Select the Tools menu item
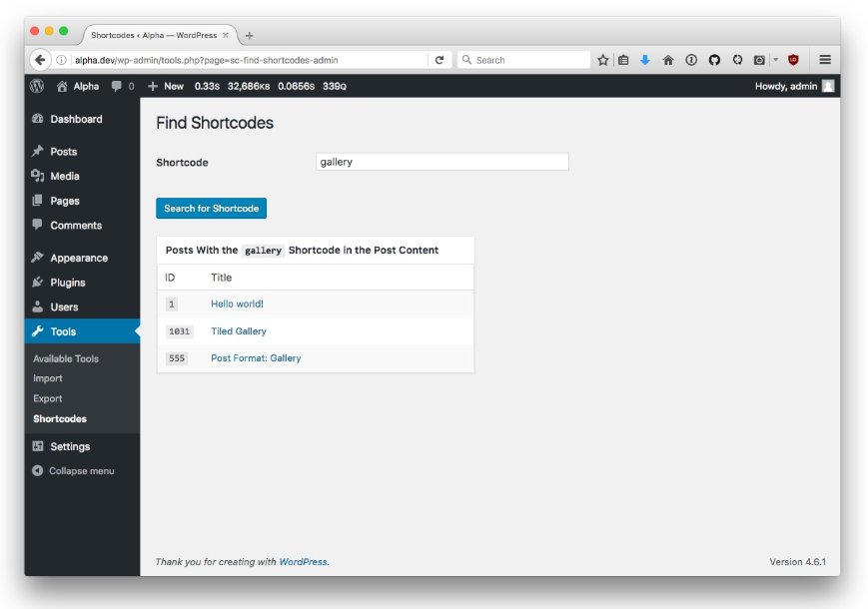This screenshot has width=868, height=609. (x=82, y=331)
